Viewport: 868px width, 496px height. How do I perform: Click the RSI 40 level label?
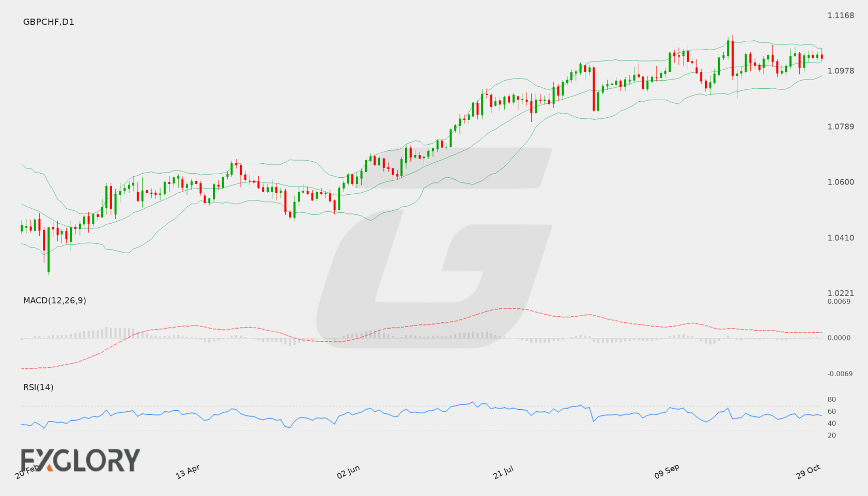(832, 423)
